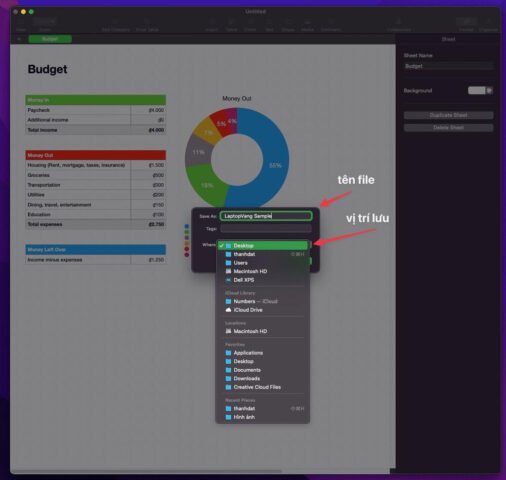Click the Duplicate Sheet button
The image size is (506, 480).
448,115
